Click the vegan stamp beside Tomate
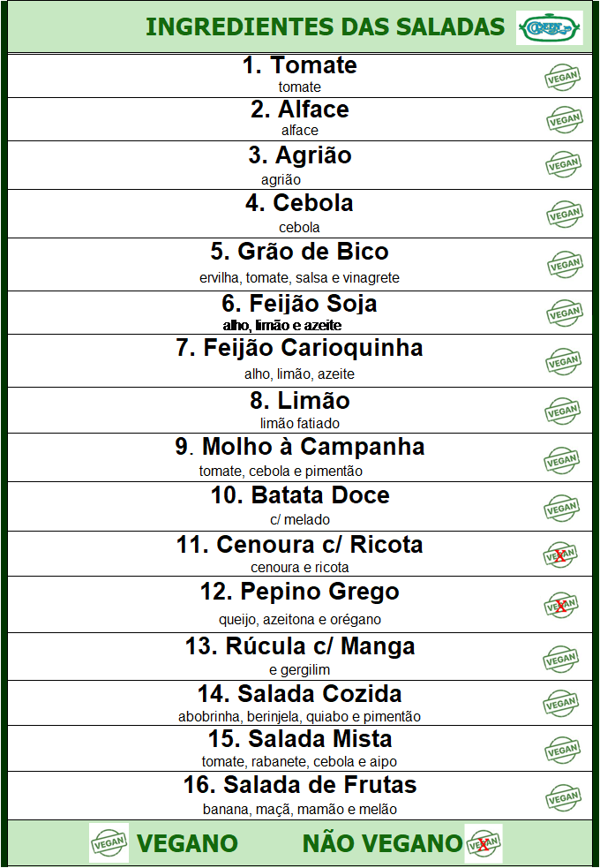600x868 pixels. (563, 77)
